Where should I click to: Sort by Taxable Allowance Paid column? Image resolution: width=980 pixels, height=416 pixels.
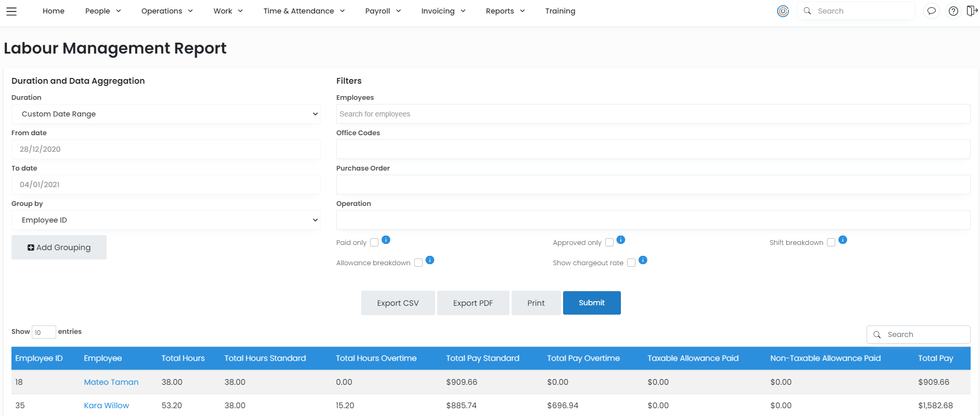coord(693,358)
